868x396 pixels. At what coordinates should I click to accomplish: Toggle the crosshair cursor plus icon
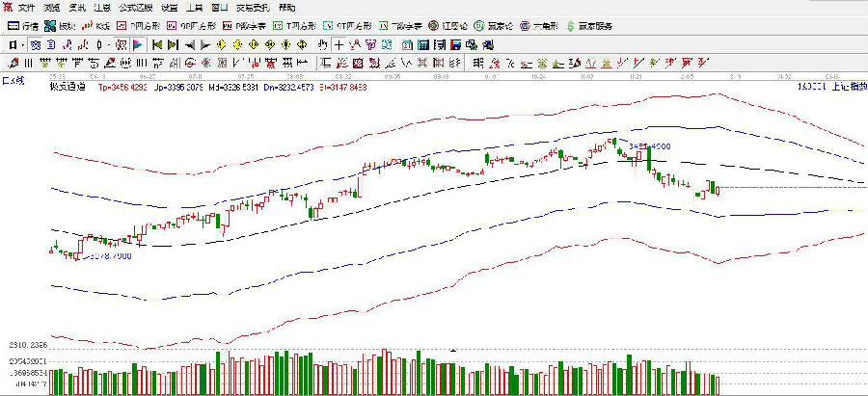coord(339,44)
